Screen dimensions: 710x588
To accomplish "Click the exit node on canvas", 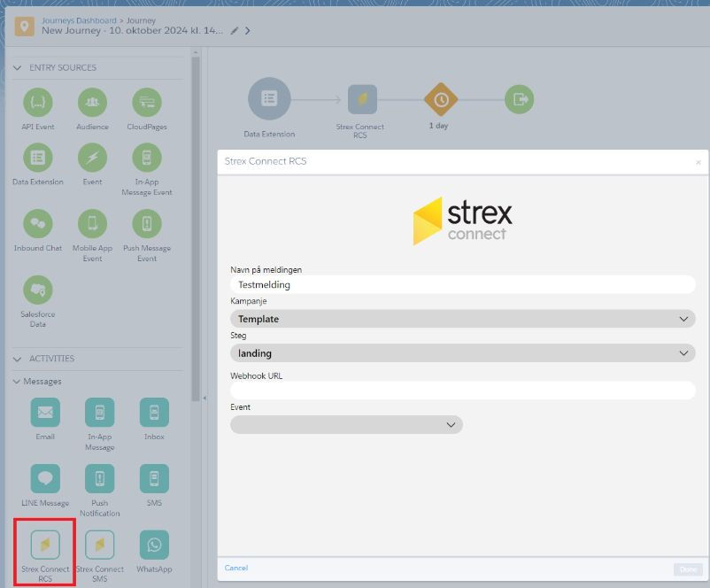I will [x=520, y=99].
